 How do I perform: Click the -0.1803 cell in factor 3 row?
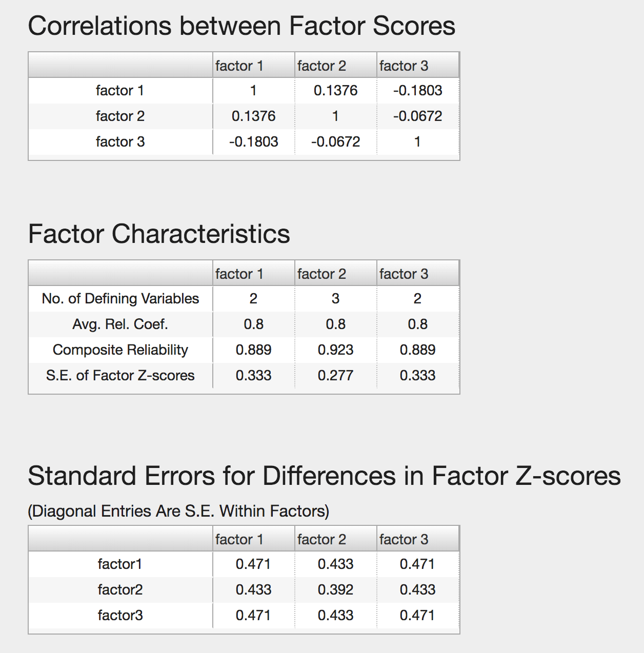coord(253,142)
